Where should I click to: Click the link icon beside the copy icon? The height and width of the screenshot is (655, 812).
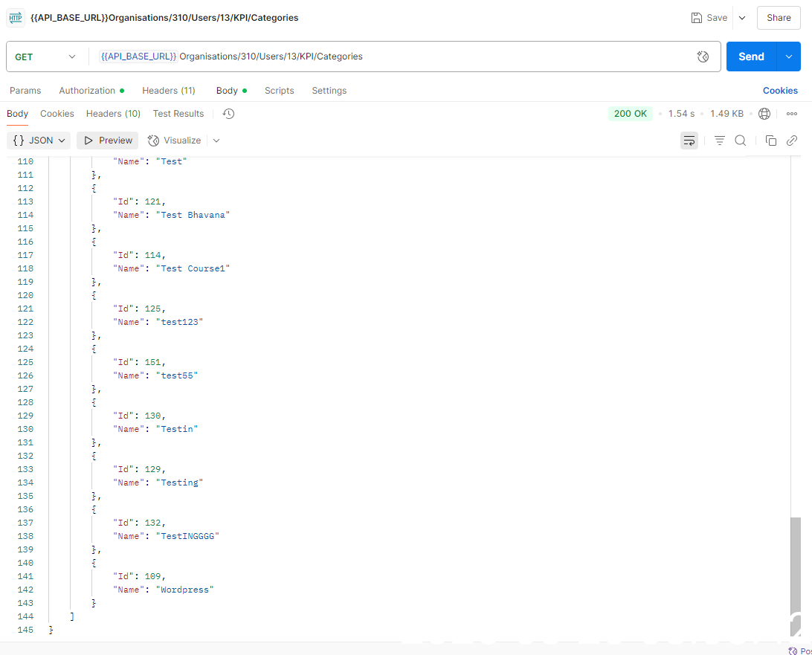pyautogui.click(x=792, y=141)
